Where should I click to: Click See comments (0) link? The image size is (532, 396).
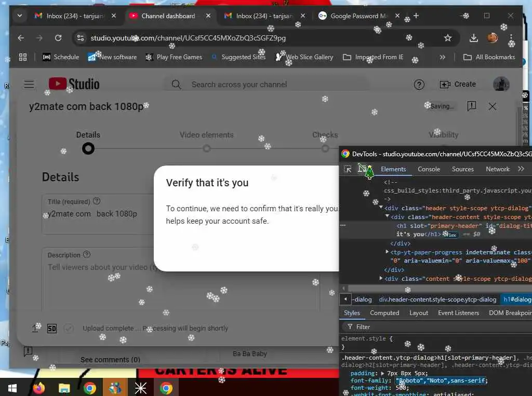click(110, 359)
